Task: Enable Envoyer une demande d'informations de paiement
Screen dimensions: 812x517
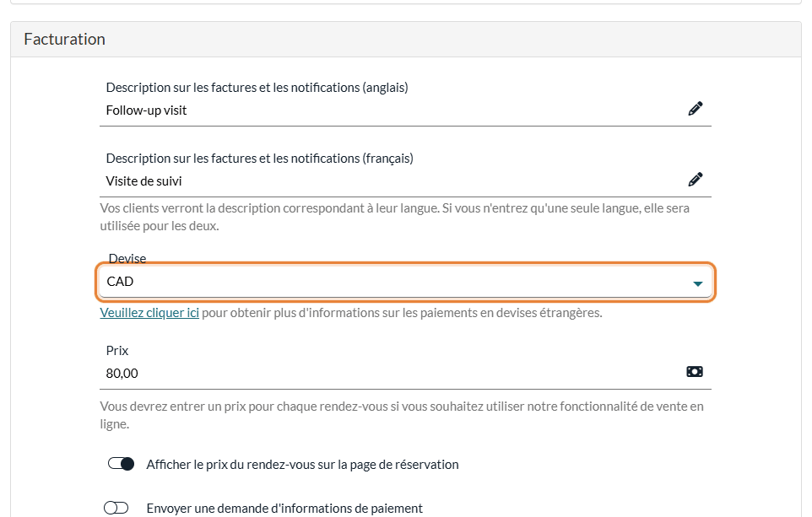Action: pyautogui.click(x=116, y=508)
